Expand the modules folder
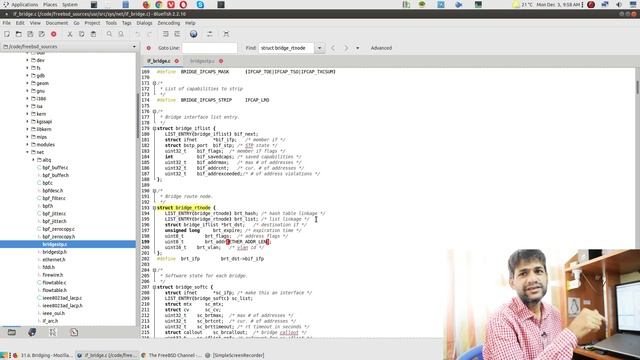 [x=27, y=144]
